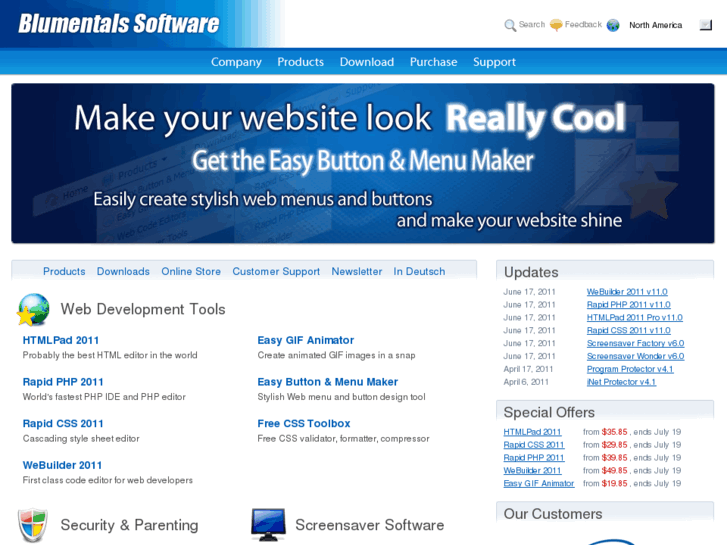Click the $19.85 special offer price
Viewport: 727px width, 545px height.
click(x=614, y=484)
